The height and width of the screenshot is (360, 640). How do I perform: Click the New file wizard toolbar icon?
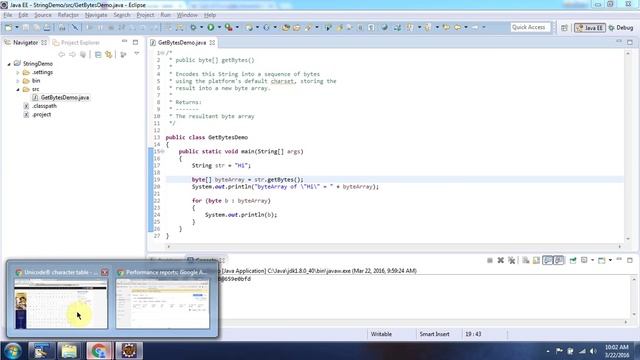click(x=8, y=27)
